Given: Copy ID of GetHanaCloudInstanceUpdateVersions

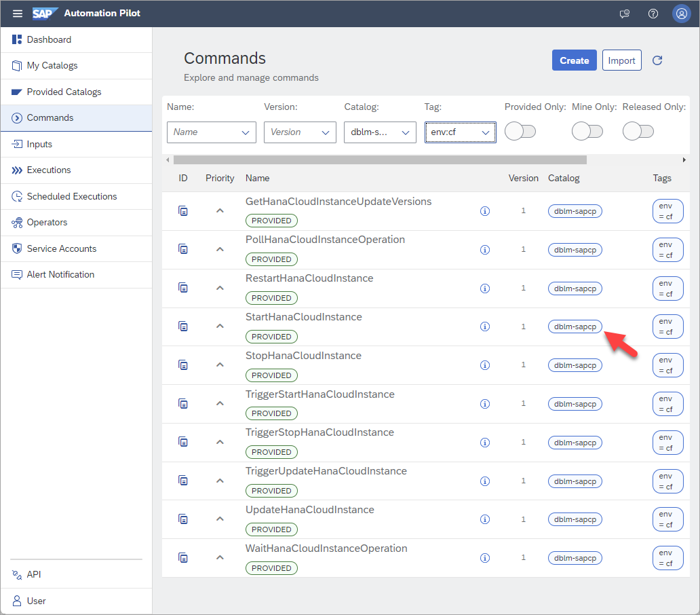Looking at the screenshot, I should click(183, 211).
